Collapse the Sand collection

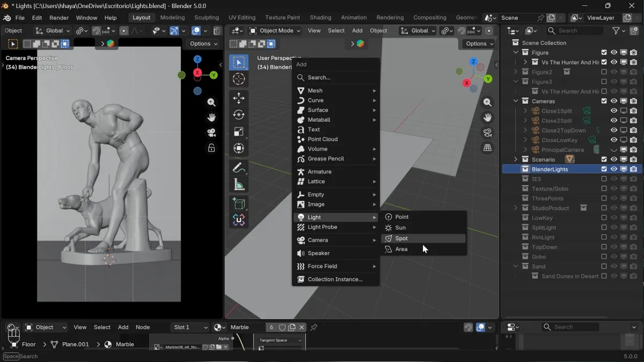(516, 267)
